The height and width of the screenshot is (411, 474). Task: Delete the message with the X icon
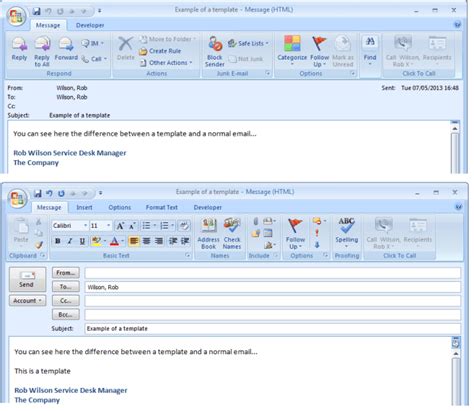point(126,49)
